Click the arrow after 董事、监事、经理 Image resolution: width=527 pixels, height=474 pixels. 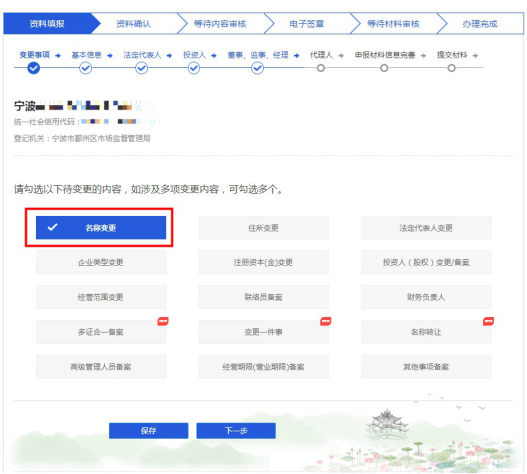point(296,55)
